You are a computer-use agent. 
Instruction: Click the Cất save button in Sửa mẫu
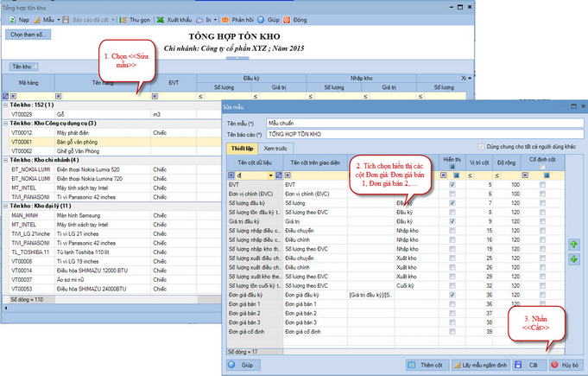coord(528,365)
